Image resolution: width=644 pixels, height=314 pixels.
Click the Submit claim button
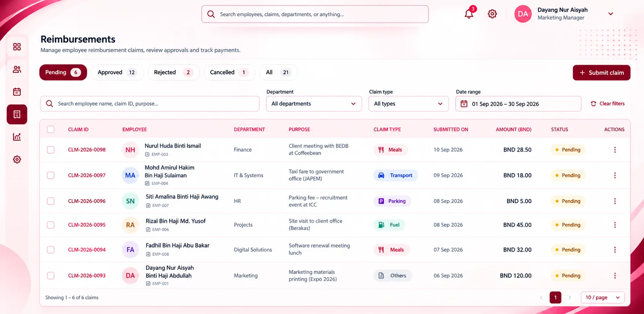tap(601, 73)
